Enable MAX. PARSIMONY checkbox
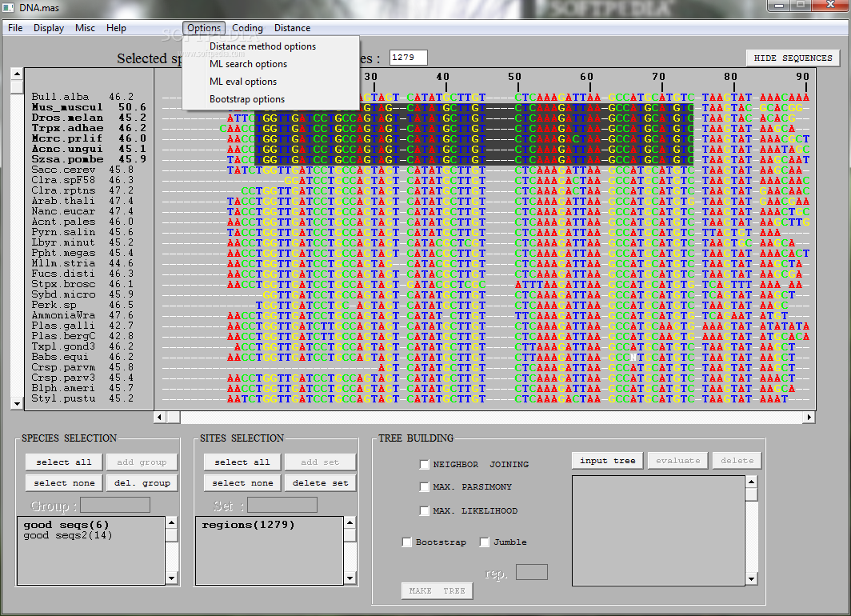 pos(425,487)
